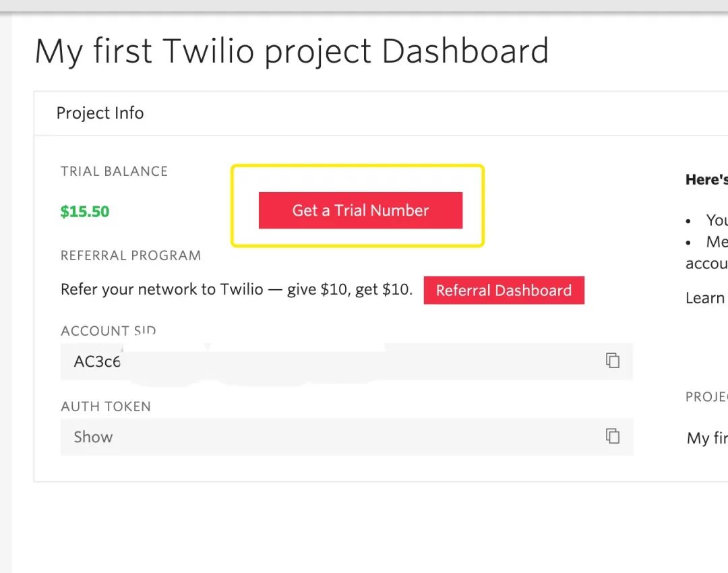Select the Account SID value field
The width and height of the screenshot is (728, 573).
346,361
